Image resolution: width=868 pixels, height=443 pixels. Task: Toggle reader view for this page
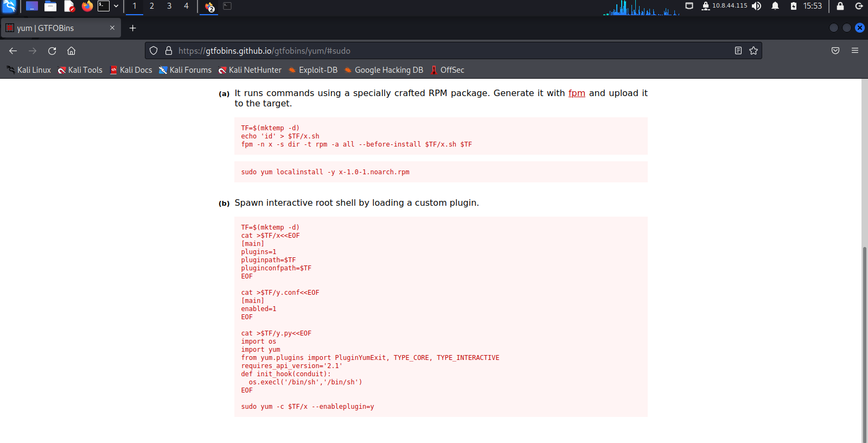click(738, 50)
